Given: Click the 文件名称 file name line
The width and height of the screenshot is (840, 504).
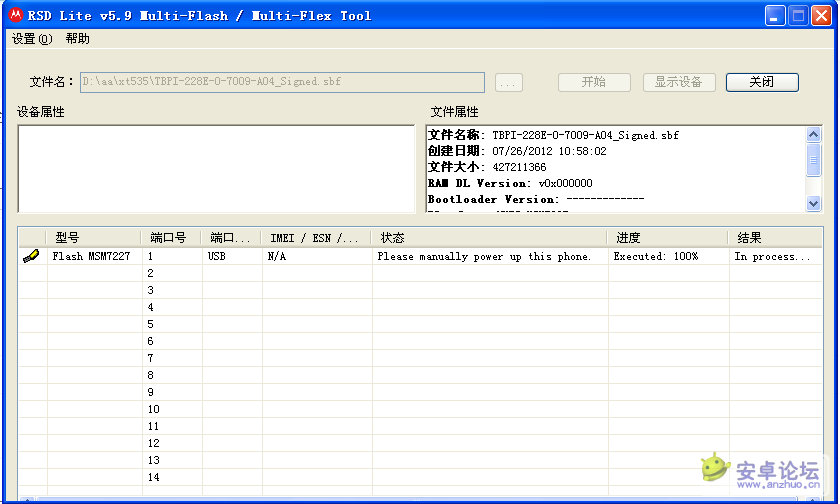Looking at the screenshot, I should tap(553, 135).
